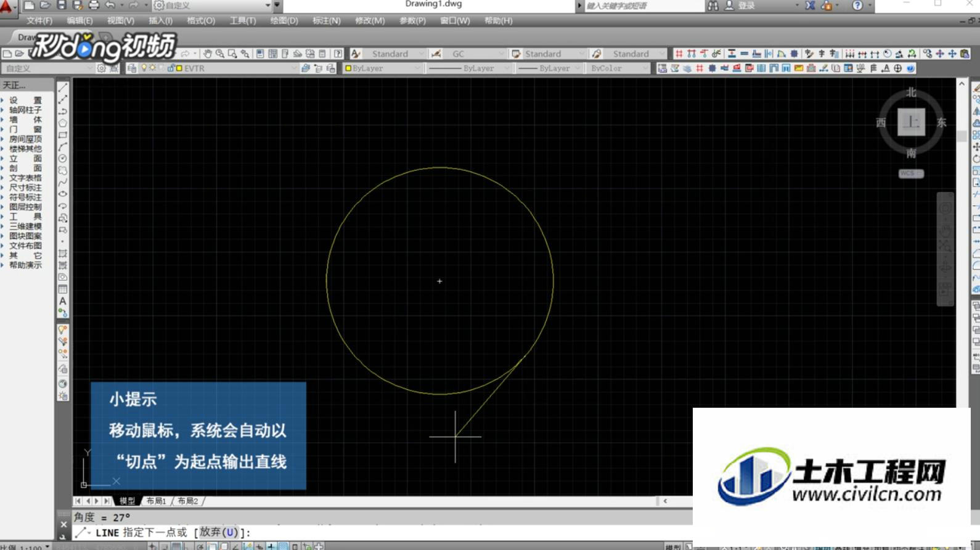Select the Revision Cloud tool
The height and width of the screenshot is (550, 980).
(x=63, y=170)
